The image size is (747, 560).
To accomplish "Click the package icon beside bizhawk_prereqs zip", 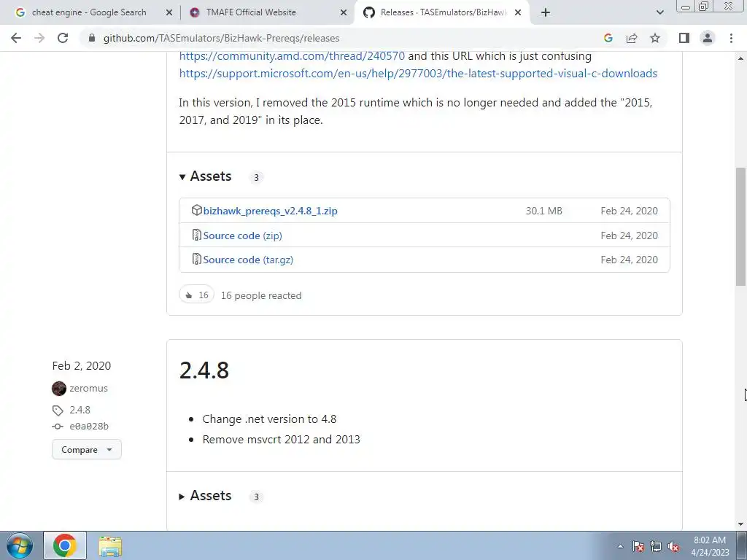I will click(x=196, y=210).
